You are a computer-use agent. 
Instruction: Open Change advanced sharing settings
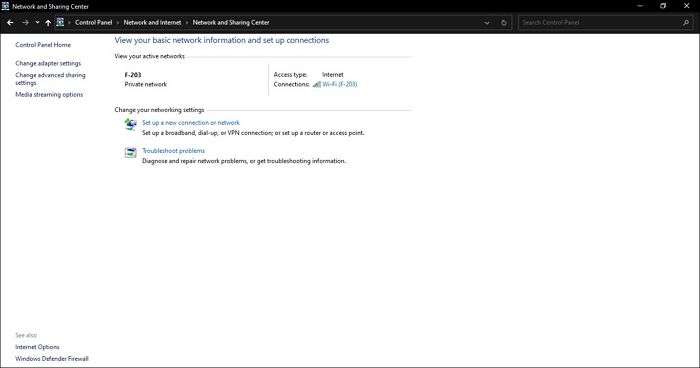50,79
